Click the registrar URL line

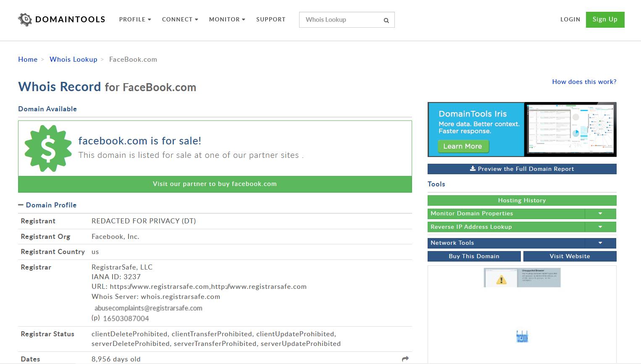199,287
